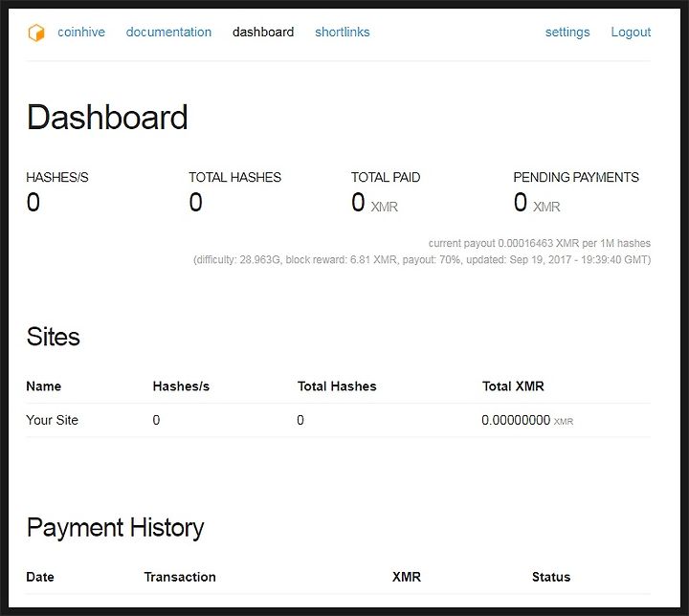Open the coinhive home link
The height and width of the screenshot is (616, 689).
81,33
